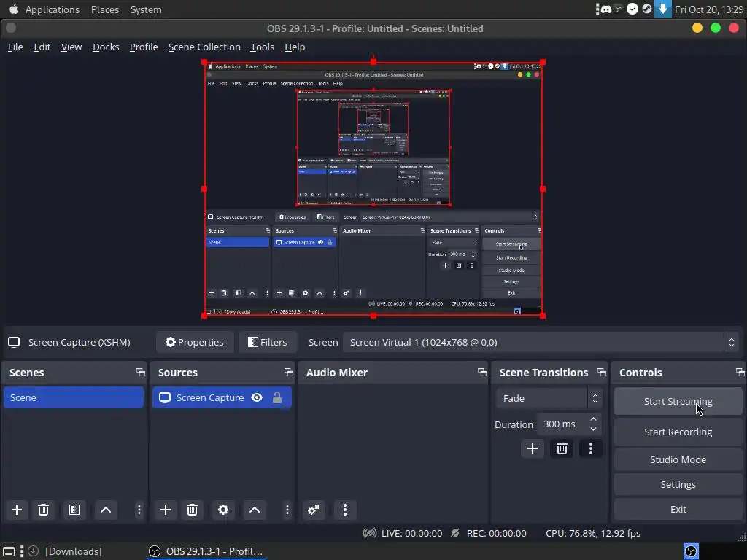Toggle Screen Capture source visibility eye
This screenshot has width=747, height=560.
click(x=257, y=397)
